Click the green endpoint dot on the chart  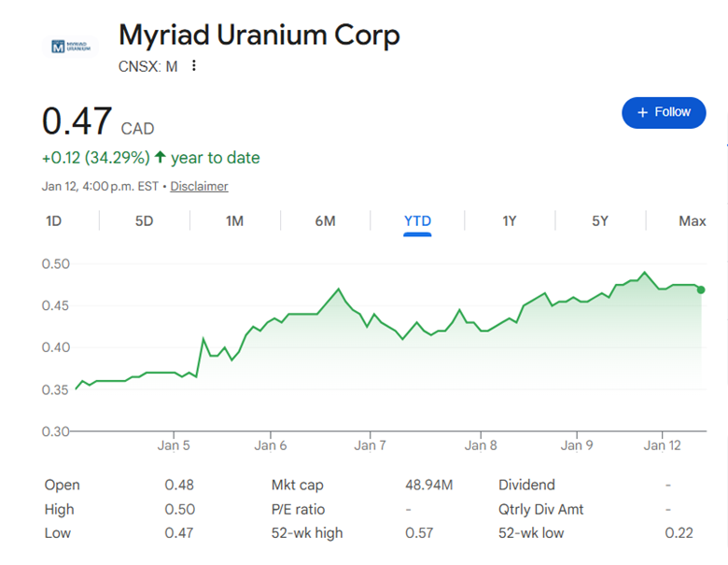701,290
